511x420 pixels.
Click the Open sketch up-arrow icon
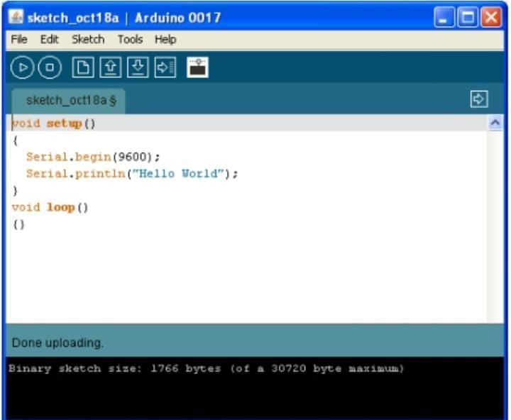(111, 67)
